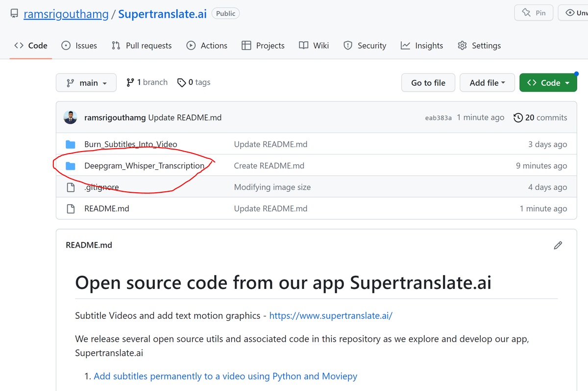Open latest commit message Update README.md
The image size is (588, 391).
[185, 118]
